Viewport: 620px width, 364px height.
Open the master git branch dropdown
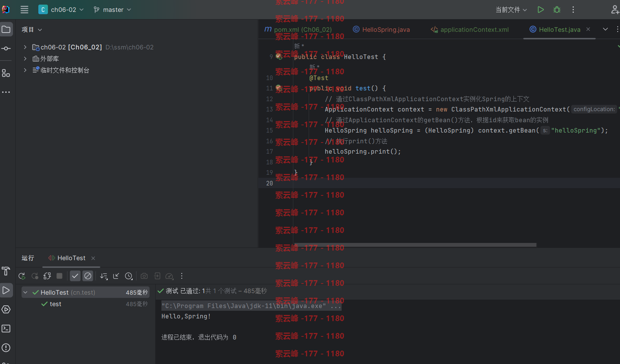[x=112, y=10]
